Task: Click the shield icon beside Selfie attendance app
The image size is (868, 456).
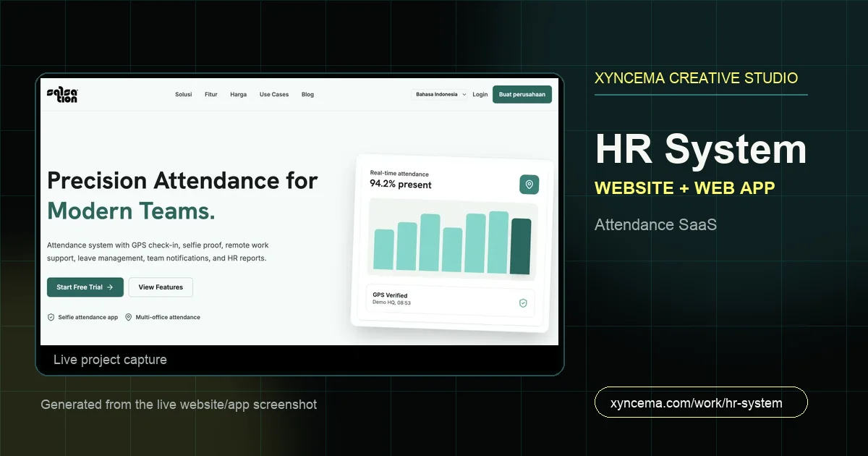Action: (51, 317)
